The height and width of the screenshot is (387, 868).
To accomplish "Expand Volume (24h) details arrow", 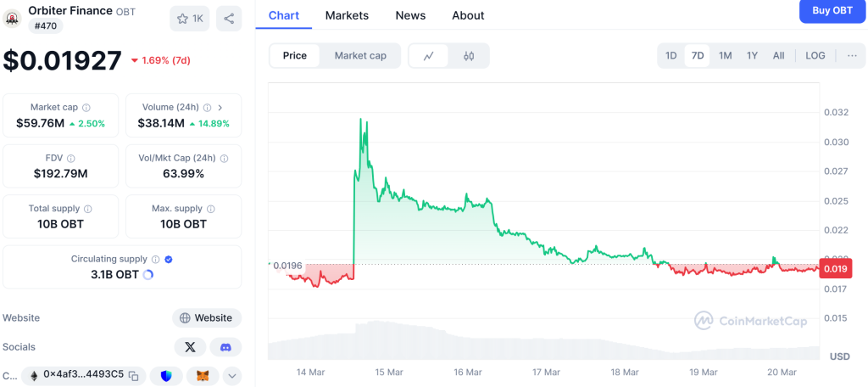I will pyautogui.click(x=220, y=108).
